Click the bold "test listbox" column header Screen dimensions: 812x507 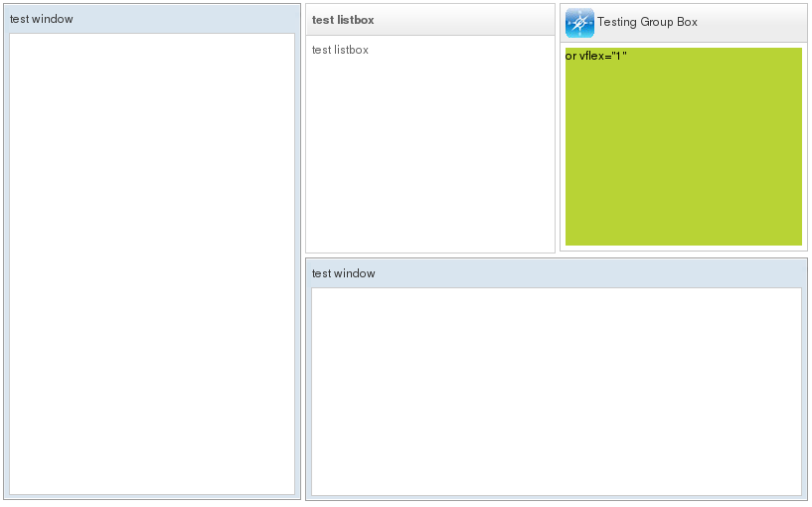(343, 20)
